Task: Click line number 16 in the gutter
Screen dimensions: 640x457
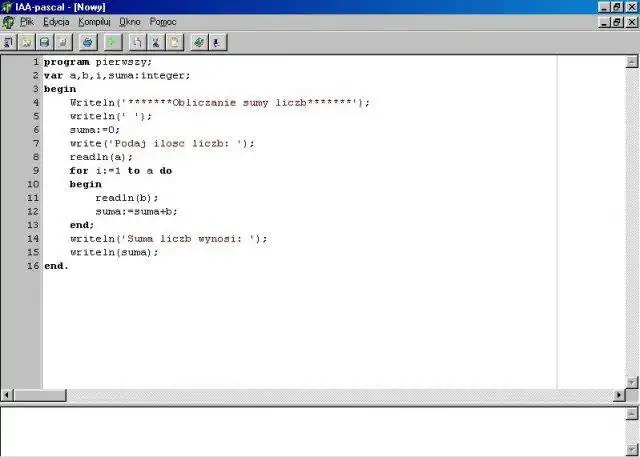Action: coord(33,266)
